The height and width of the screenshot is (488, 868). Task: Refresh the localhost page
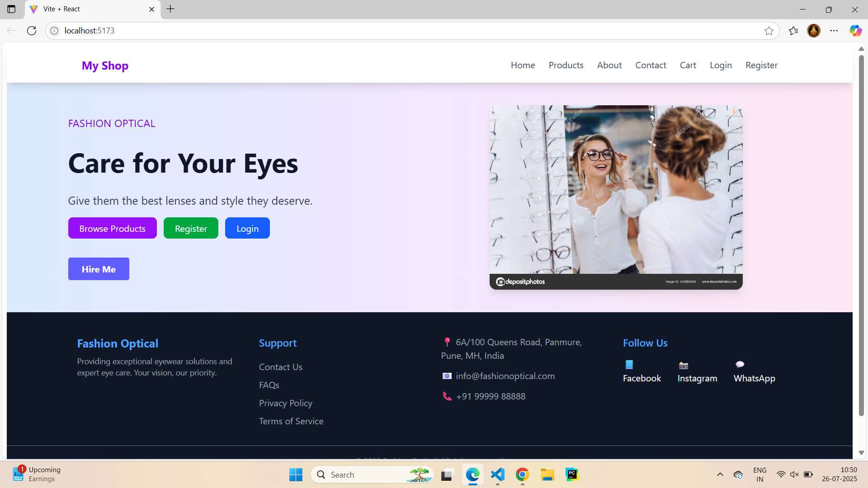click(32, 30)
